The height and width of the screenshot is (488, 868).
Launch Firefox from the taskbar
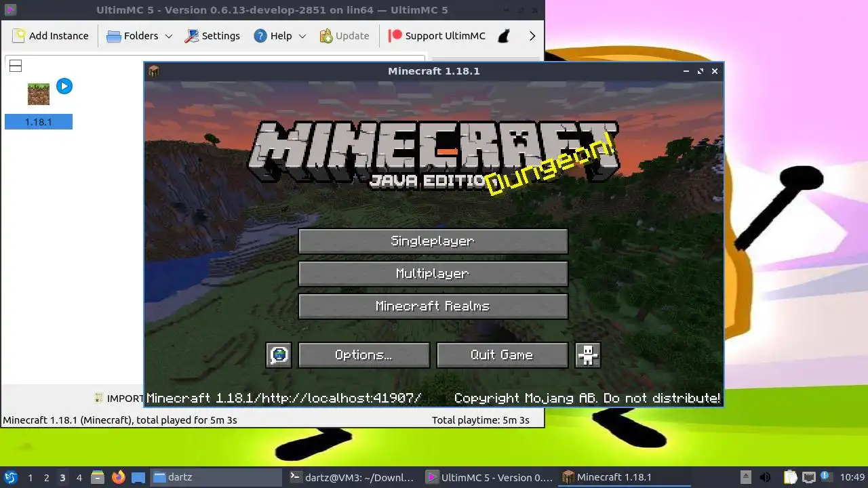(x=118, y=477)
